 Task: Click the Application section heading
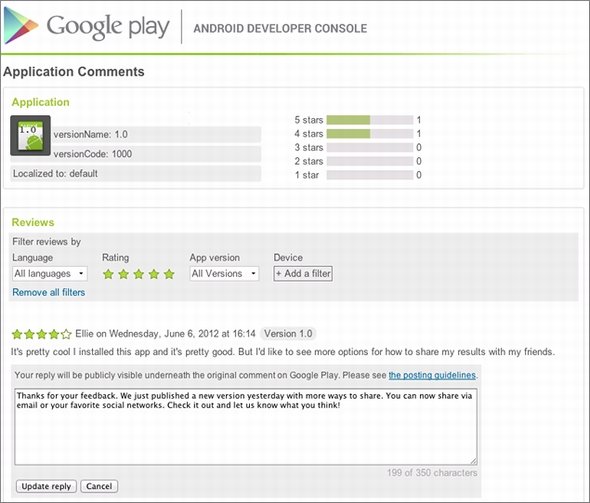(x=41, y=102)
